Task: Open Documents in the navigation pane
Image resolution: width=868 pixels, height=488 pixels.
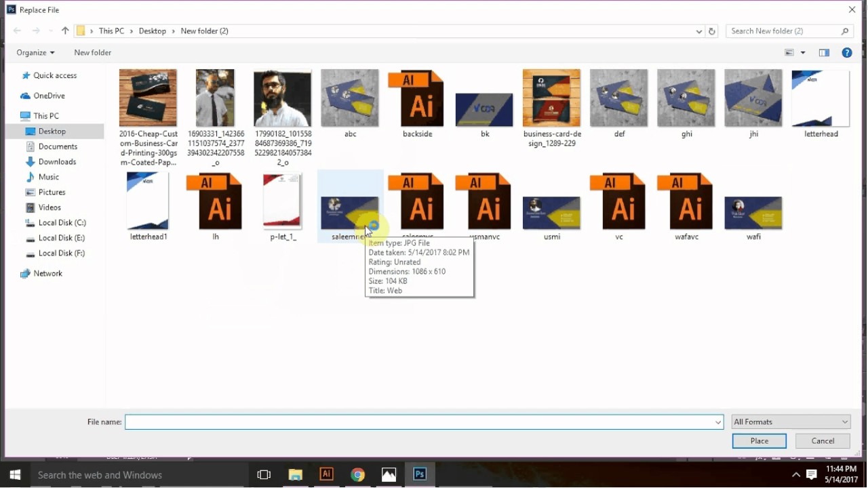Action: tap(52, 146)
